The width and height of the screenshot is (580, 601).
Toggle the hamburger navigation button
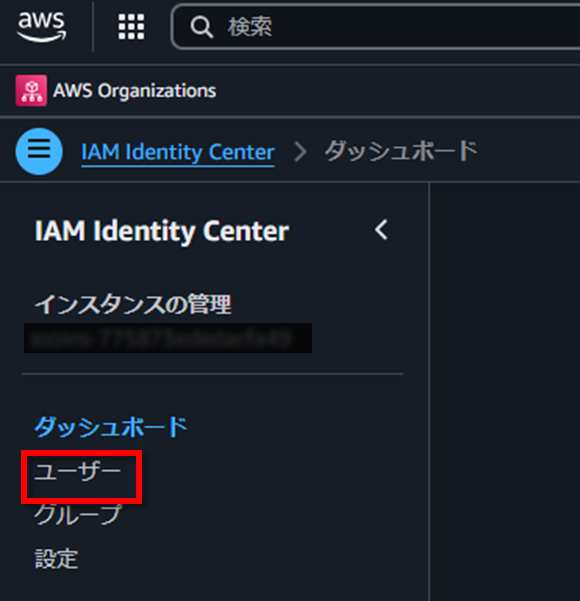39,151
